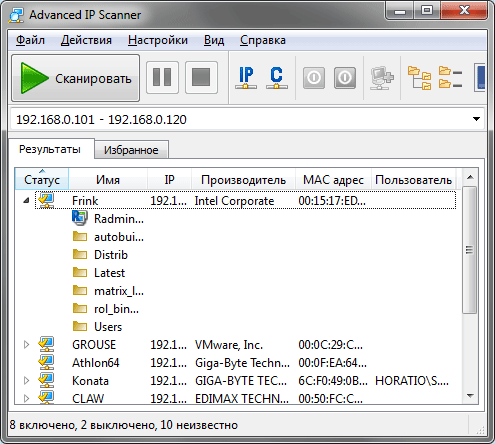Open the Настройки menu
The image size is (495, 444).
[x=158, y=40]
